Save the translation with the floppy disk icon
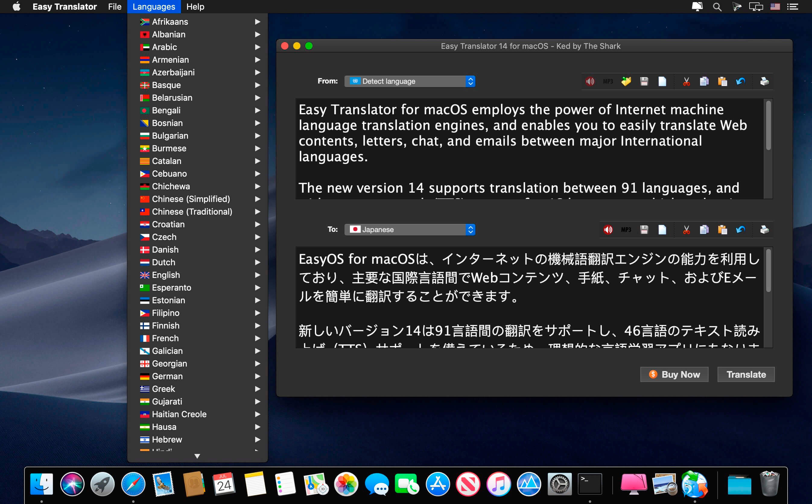The width and height of the screenshot is (812, 504). pyautogui.click(x=644, y=229)
